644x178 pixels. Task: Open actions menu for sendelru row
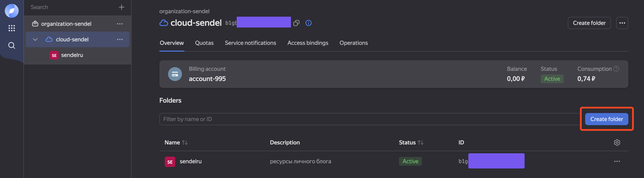coord(617,162)
